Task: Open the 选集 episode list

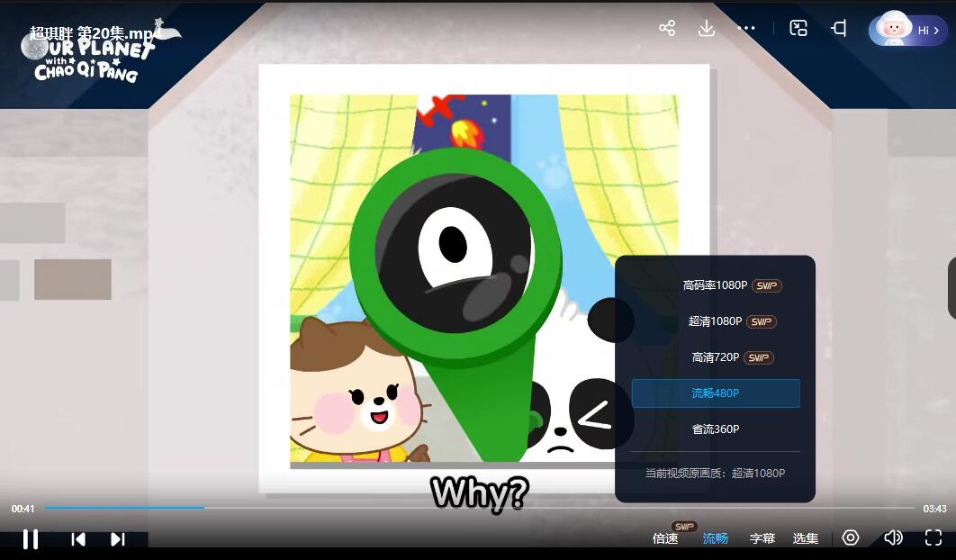Action: coord(806,538)
